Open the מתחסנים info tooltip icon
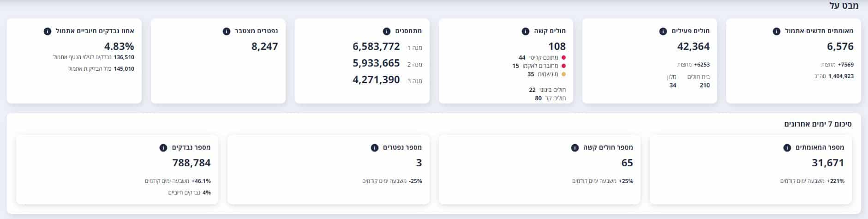The width and height of the screenshot is (868, 219). coord(387,31)
